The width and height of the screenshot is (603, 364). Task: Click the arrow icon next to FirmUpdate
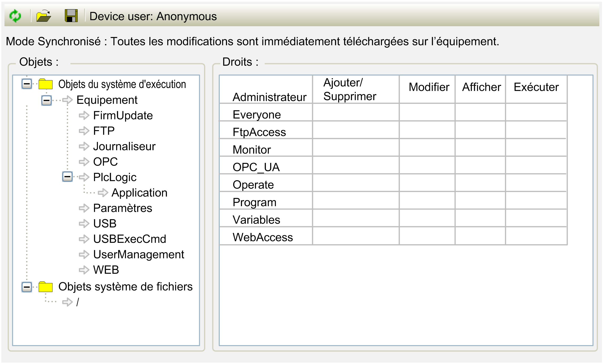(x=84, y=115)
